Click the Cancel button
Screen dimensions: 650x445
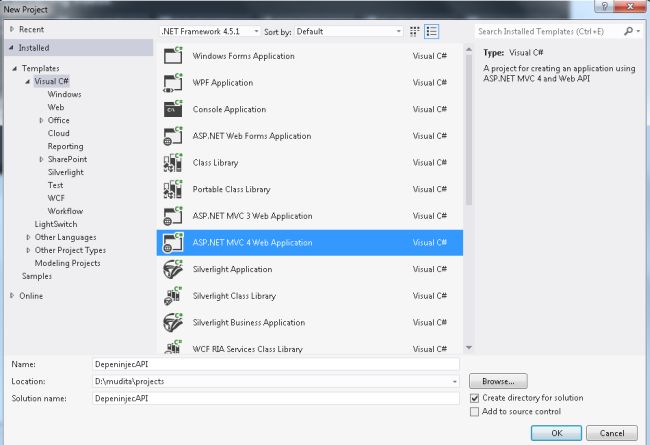click(611, 433)
